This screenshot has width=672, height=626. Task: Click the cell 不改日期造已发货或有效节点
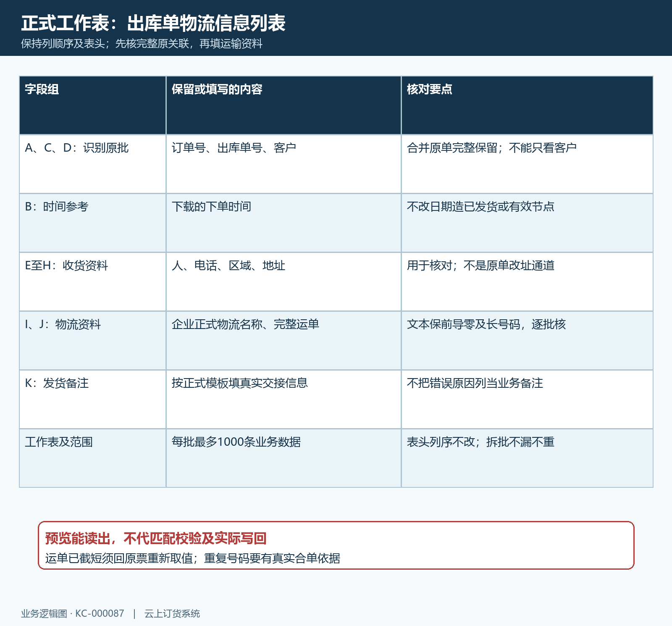[527, 223]
